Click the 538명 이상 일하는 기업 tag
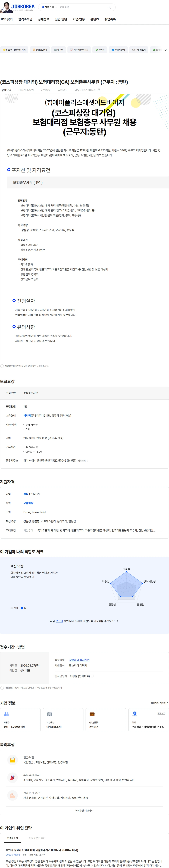 click(14, 50)
